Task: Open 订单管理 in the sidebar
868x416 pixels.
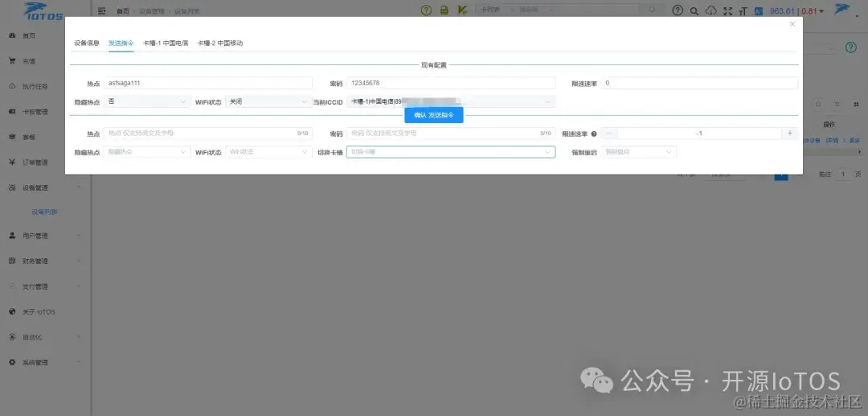Action: 35,163
